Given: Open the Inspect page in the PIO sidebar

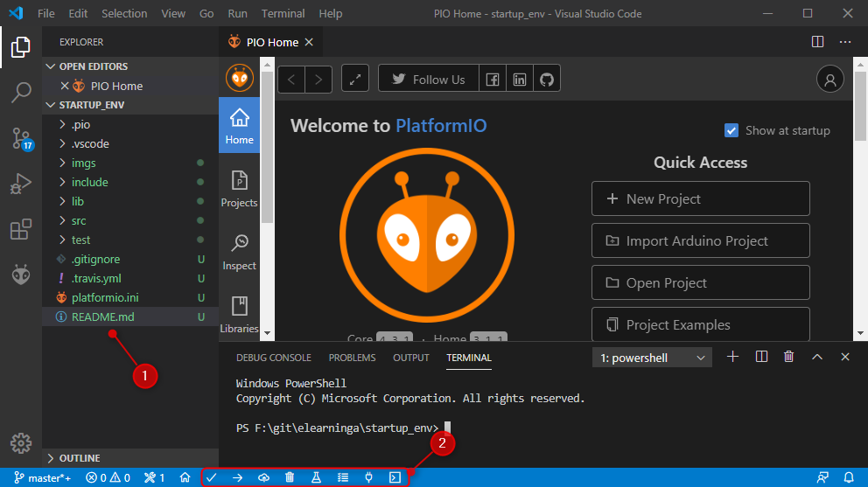Looking at the screenshot, I should 239,252.
